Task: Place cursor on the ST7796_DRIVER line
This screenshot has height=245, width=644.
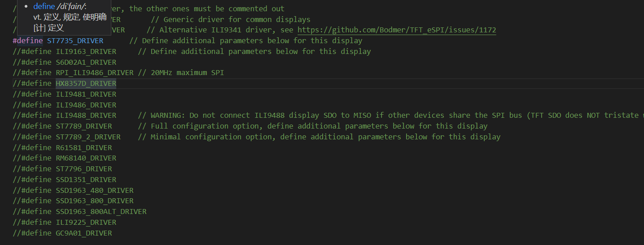Action: (83, 169)
